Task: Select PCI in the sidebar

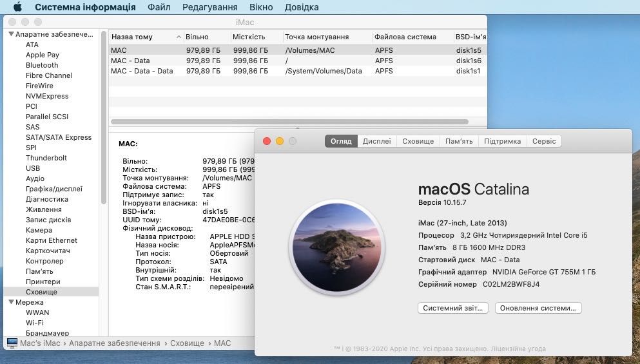Action: (32, 106)
